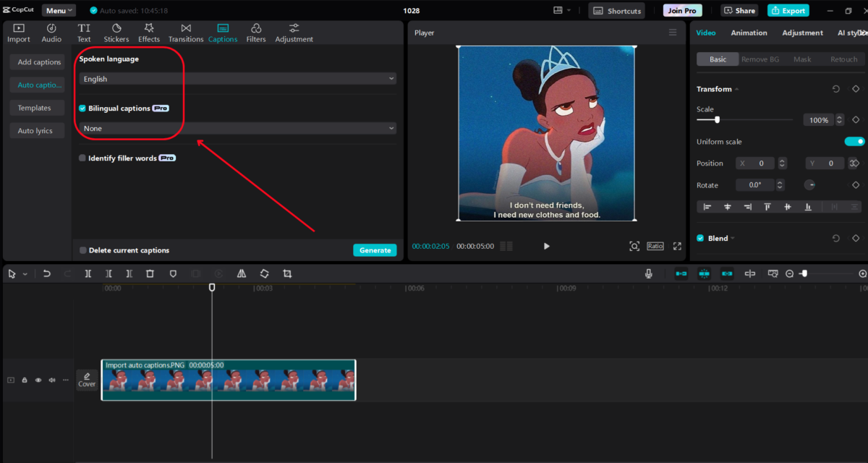Open the Filters panel
This screenshot has height=463, width=868.
pyautogui.click(x=256, y=33)
